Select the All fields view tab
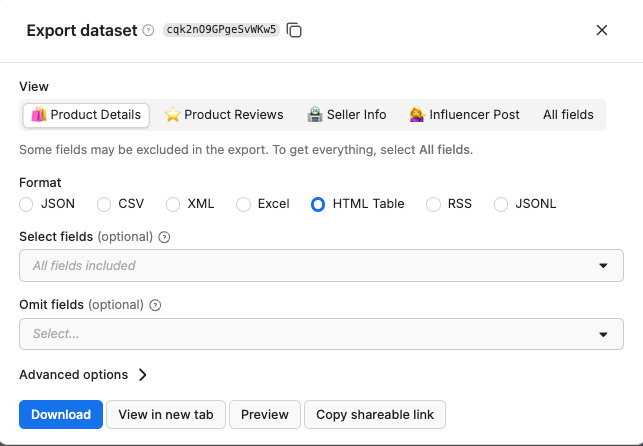The width and height of the screenshot is (643, 446). point(568,115)
